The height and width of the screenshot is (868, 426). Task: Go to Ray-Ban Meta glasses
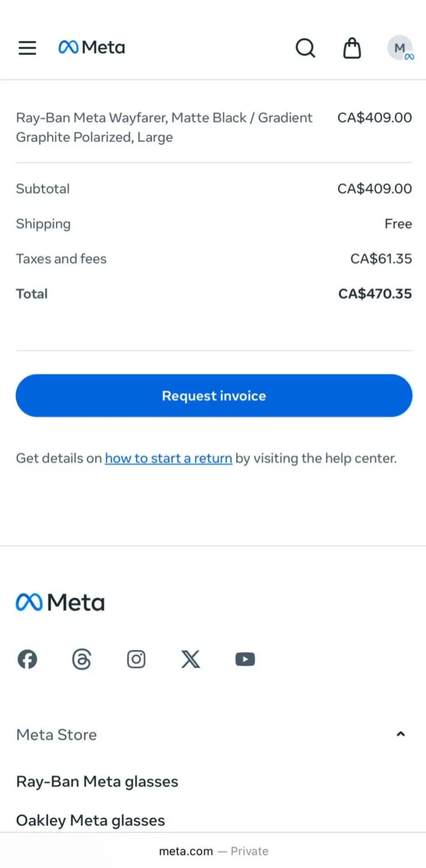pos(97,782)
